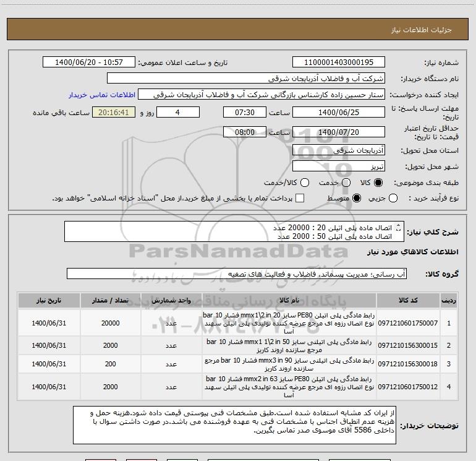Image resolution: width=476 pixels, height=461 pixels.
Task: Open the اطلاعات تماس خریدار link
Action: 102,95
